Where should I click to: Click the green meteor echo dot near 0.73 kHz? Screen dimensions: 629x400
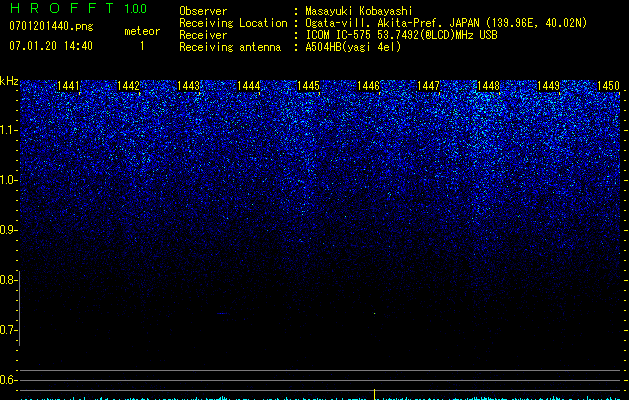coord(374,313)
